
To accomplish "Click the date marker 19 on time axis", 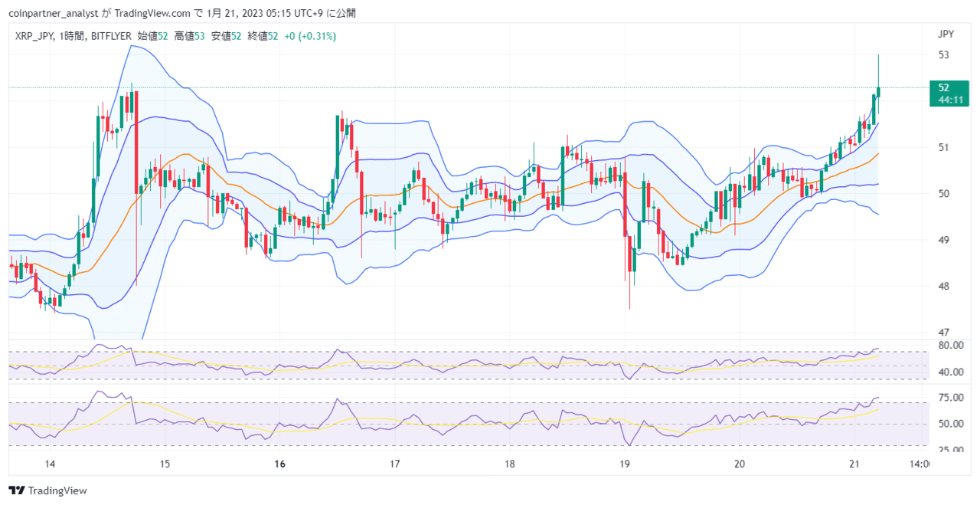I will coord(625,464).
